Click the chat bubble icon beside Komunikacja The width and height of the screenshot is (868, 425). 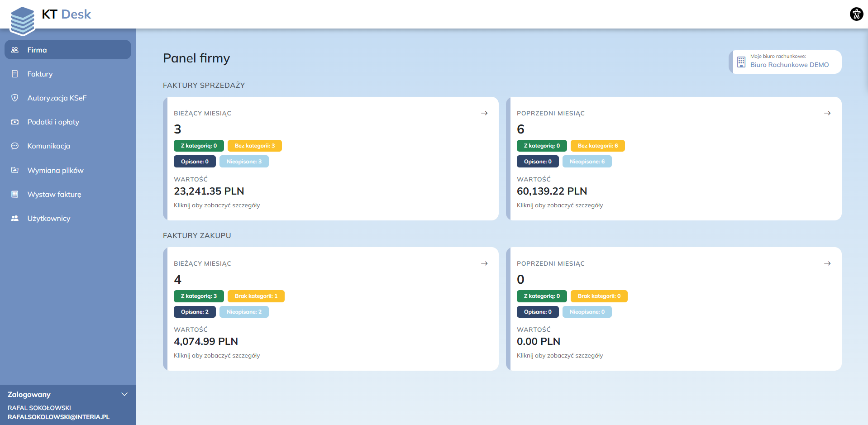pyautogui.click(x=15, y=146)
